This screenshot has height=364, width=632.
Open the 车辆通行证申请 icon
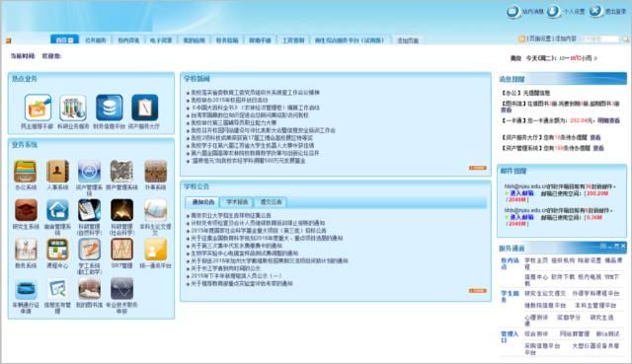pos(26,288)
